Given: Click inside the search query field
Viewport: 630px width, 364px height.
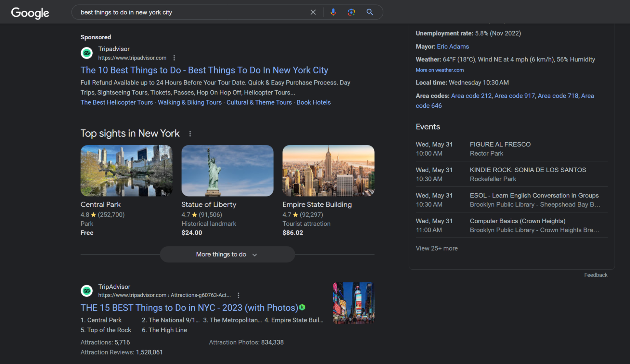Looking at the screenshot, I should pyautogui.click(x=192, y=12).
